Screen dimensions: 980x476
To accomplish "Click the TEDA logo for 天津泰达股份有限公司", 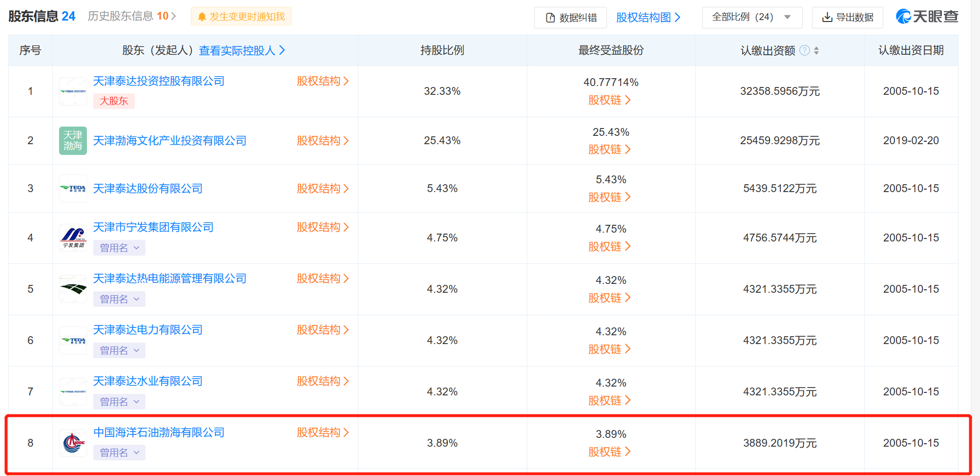I will click(x=73, y=189).
